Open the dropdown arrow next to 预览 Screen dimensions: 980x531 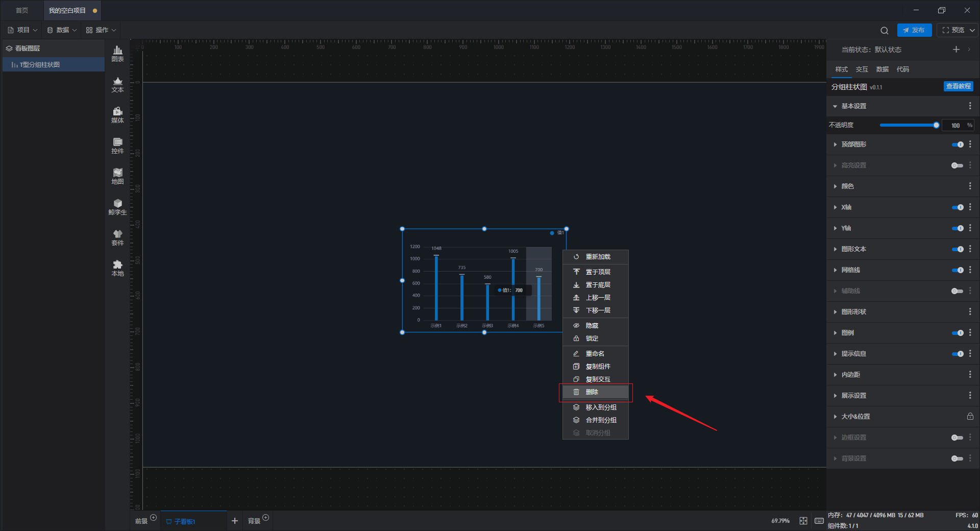coord(972,30)
